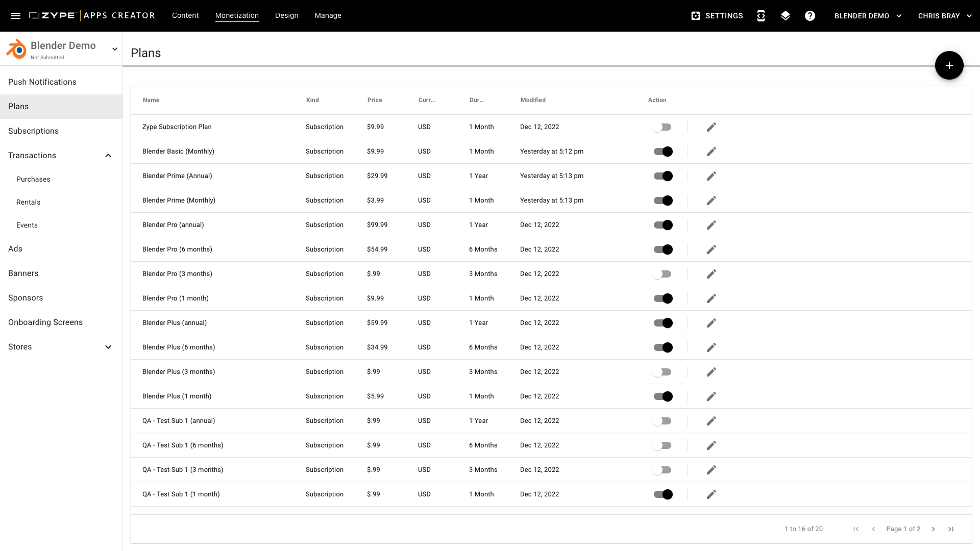Edit the Blender Pro (annual) plan
This screenshot has width=980, height=551.
pos(712,225)
